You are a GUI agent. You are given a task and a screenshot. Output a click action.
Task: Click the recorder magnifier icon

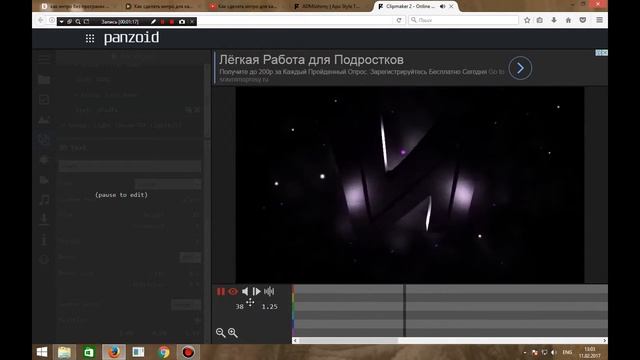click(x=78, y=22)
